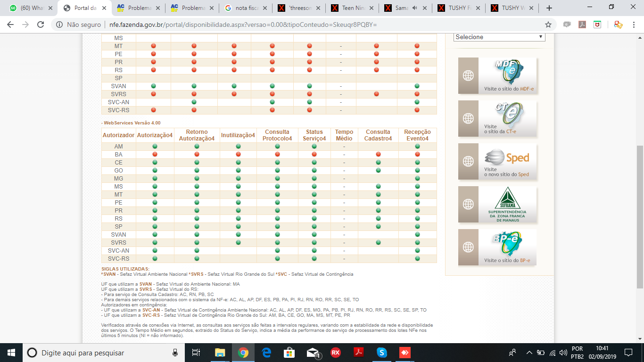This screenshot has height=362, width=644.
Task: Click globe icon beside BP-e banner
Action: coord(468,247)
